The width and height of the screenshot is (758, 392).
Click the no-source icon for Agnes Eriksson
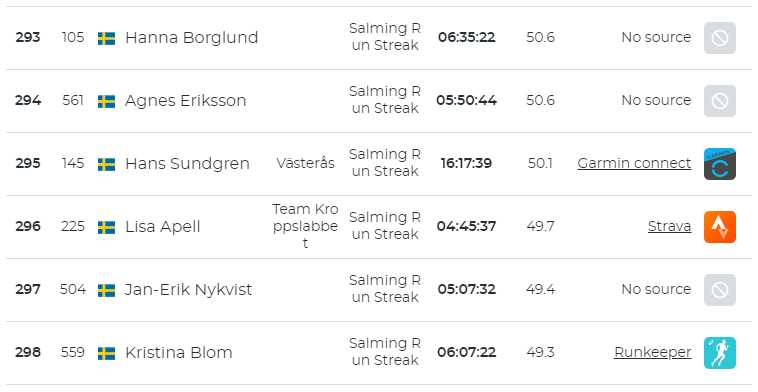tap(719, 101)
